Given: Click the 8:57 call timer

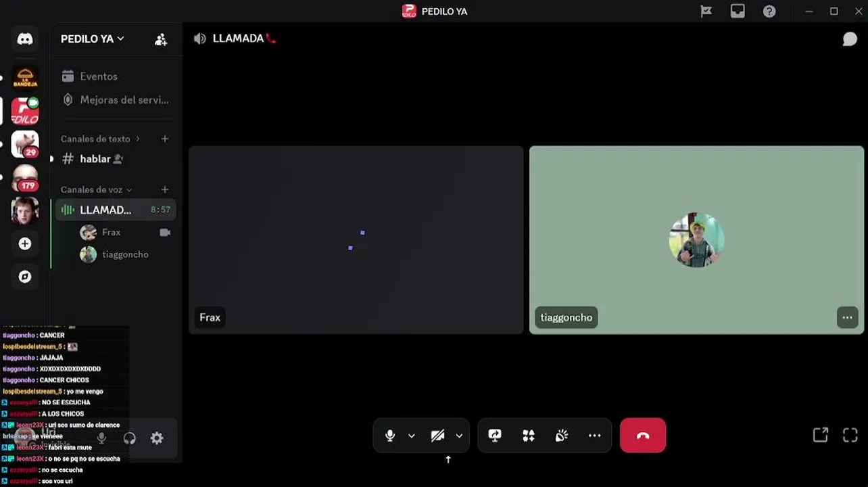Looking at the screenshot, I should point(160,210).
